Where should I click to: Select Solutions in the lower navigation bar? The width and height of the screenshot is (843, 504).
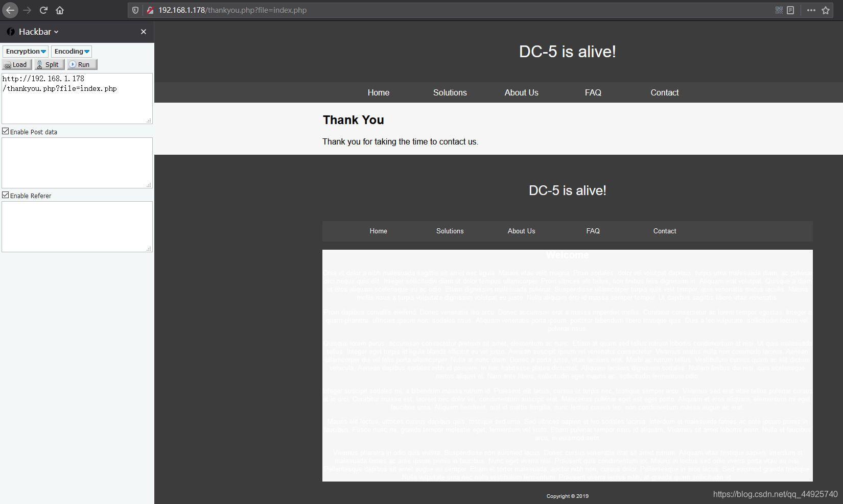(x=450, y=231)
